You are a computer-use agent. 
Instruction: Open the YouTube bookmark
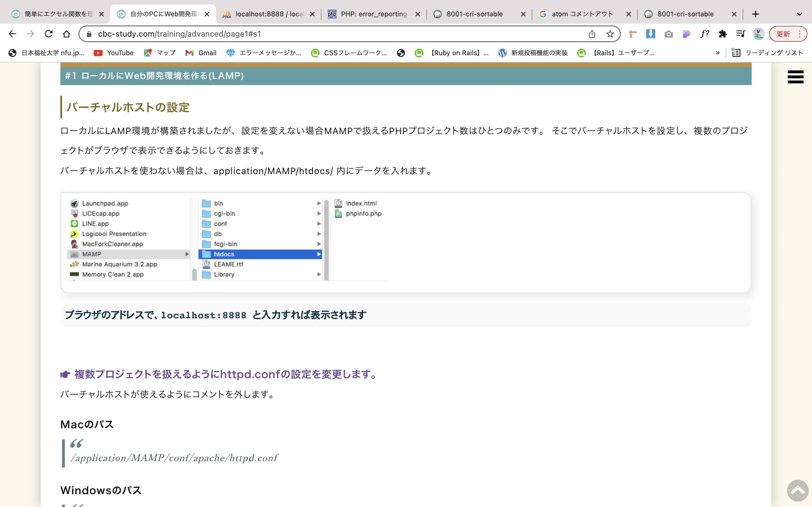click(x=114, y=53)
